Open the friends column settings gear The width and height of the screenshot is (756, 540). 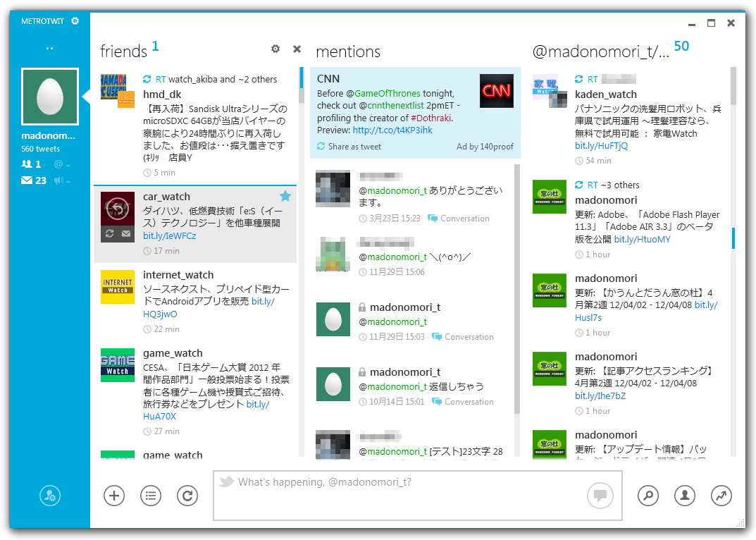click(275, 49)
